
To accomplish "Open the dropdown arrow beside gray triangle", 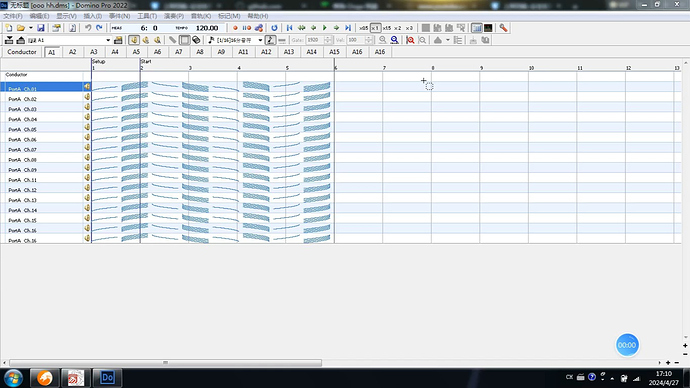I will click(x=448, y=40).
